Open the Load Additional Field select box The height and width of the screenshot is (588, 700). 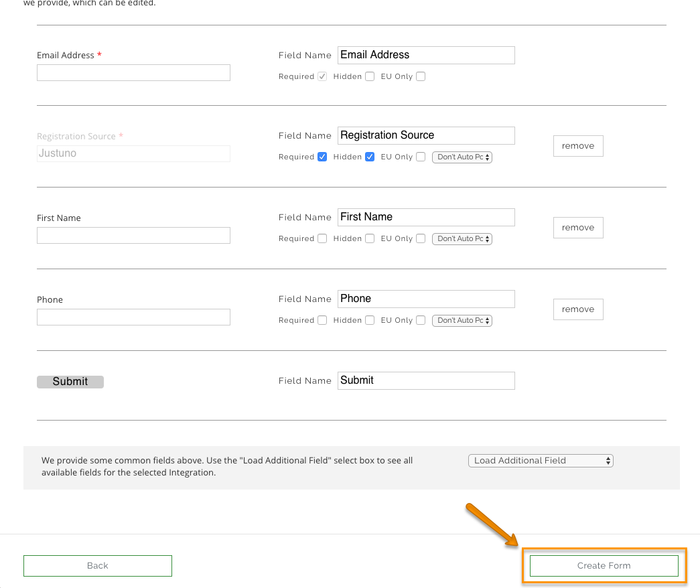(541, 461)
